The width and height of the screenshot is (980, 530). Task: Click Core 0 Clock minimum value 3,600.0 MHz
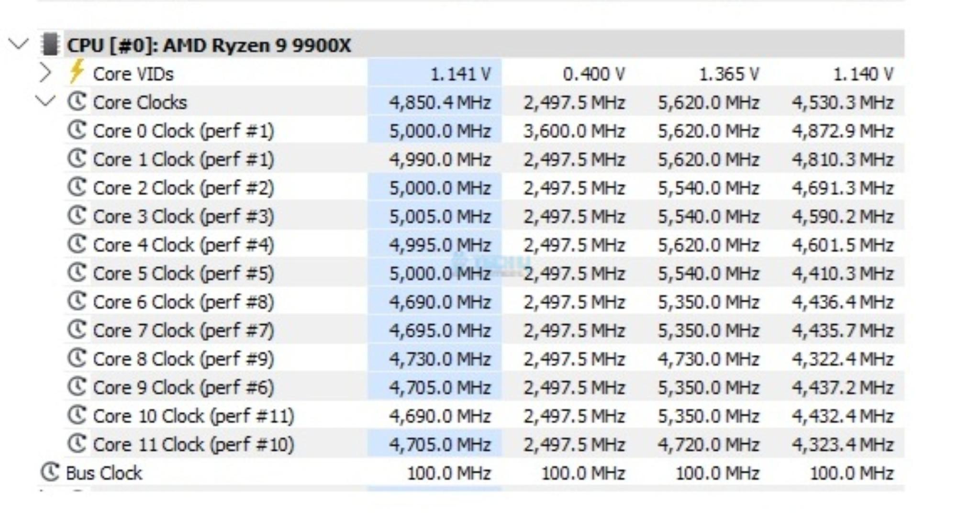point(574,131)
